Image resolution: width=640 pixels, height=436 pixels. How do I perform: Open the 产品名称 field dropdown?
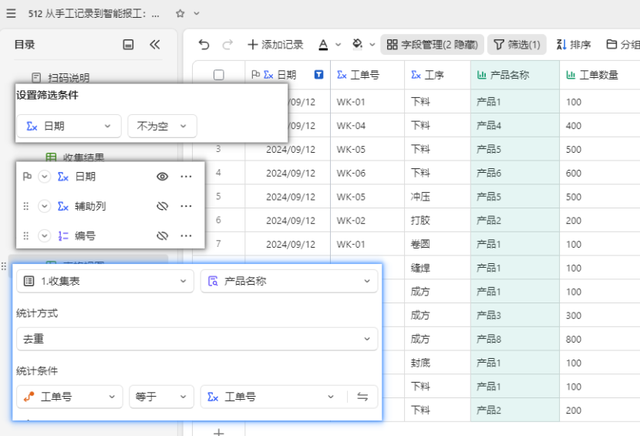pyautogui.click(x=289, y=281)
